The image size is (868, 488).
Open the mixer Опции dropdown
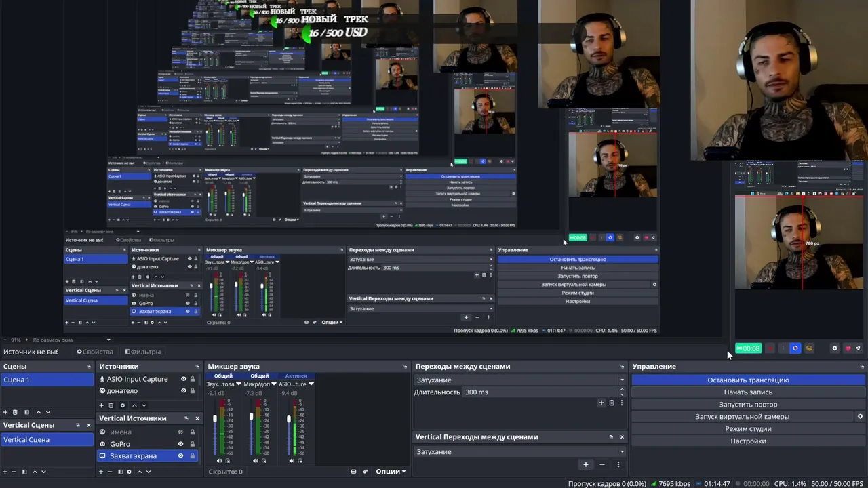tap(391, 472)
